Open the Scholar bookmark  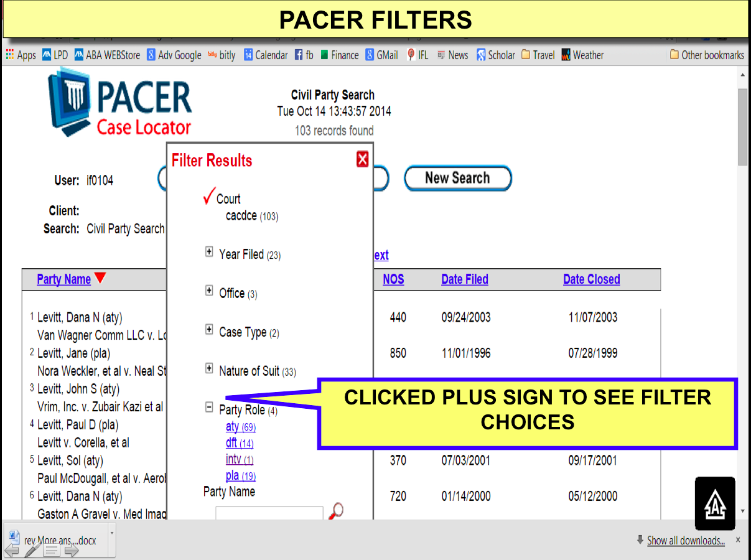point(496,55)
